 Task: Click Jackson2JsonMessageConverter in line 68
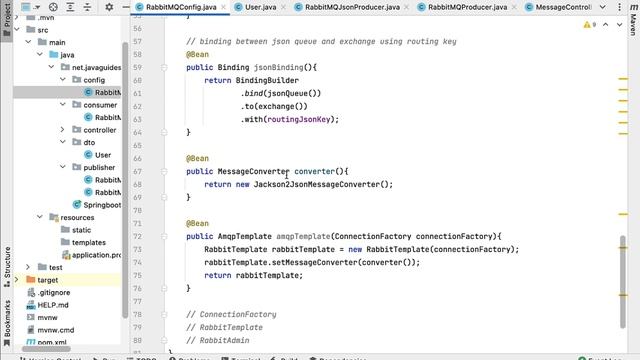[x=317, y=184]
